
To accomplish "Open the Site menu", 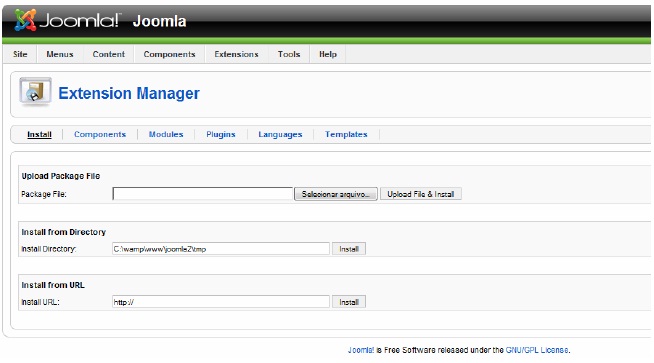I will [x=20, y=54].
